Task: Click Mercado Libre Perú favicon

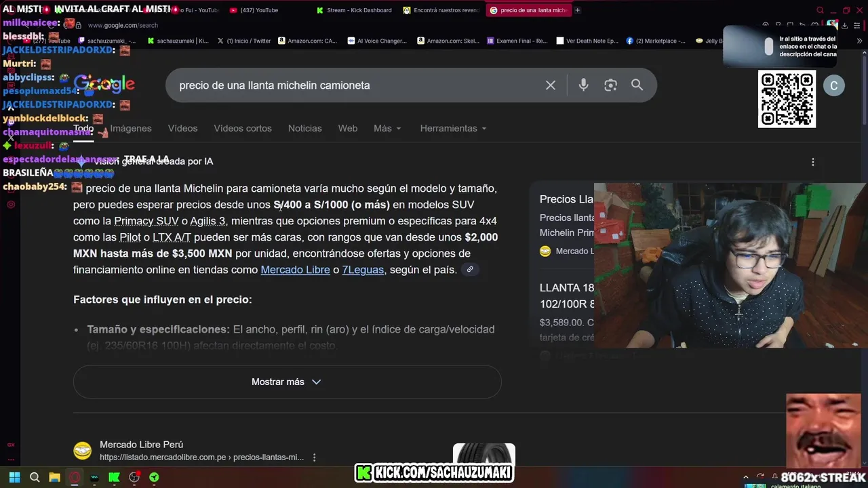Action: [x=83, y=451]
